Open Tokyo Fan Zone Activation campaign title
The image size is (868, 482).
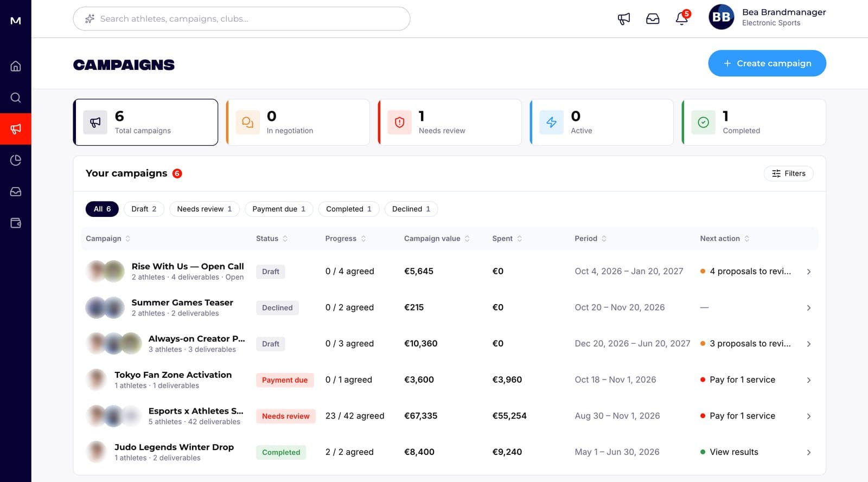(x=173, y=375)
